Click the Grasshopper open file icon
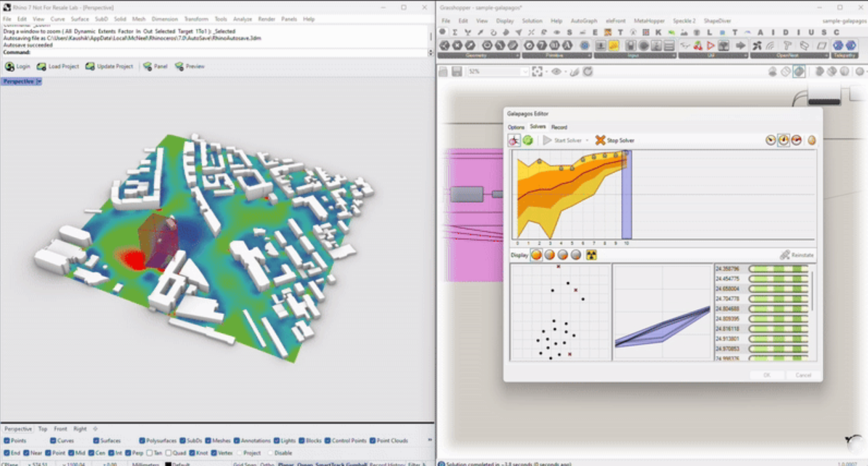The height and width of the screenshot is (466, 868). pos(443,71)
